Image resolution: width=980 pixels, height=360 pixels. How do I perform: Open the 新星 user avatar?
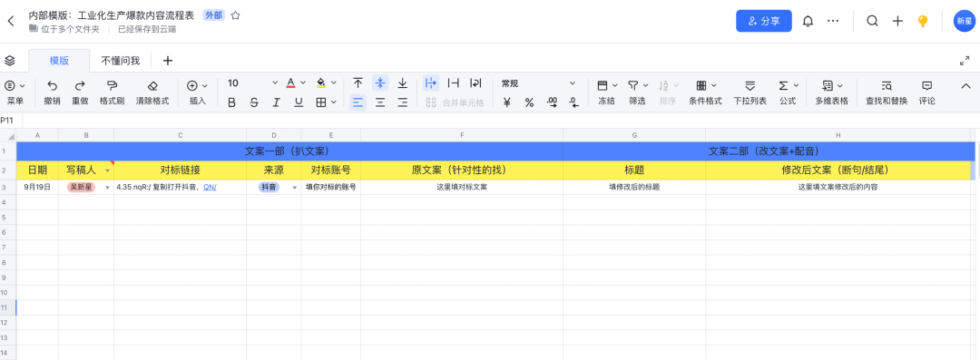[964, 21]
